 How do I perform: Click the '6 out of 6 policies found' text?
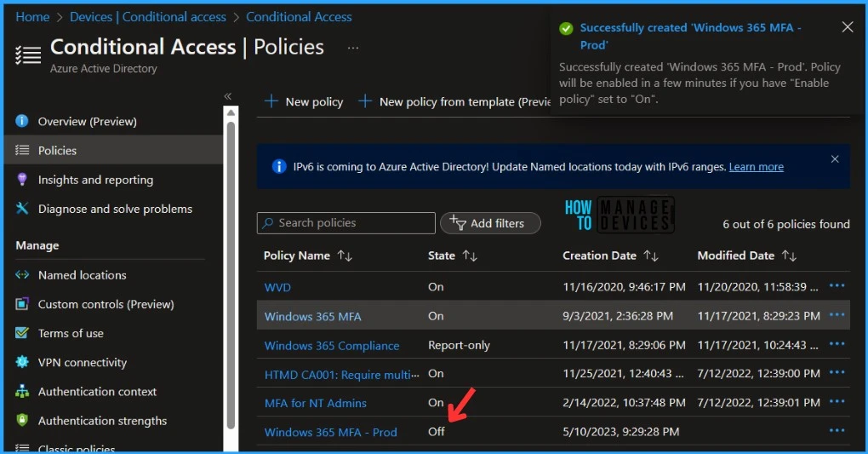pos(786,224)
